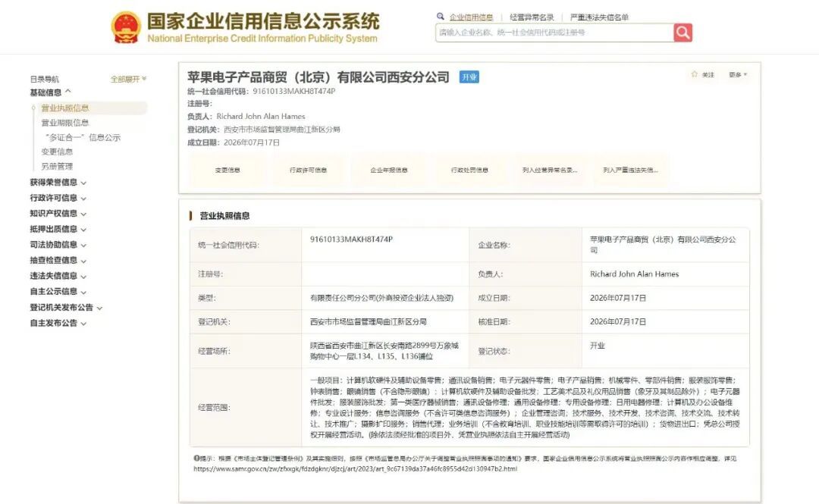Click the red search magnifier button
This screenshot has height=504, width=819.
pos(682,33)
